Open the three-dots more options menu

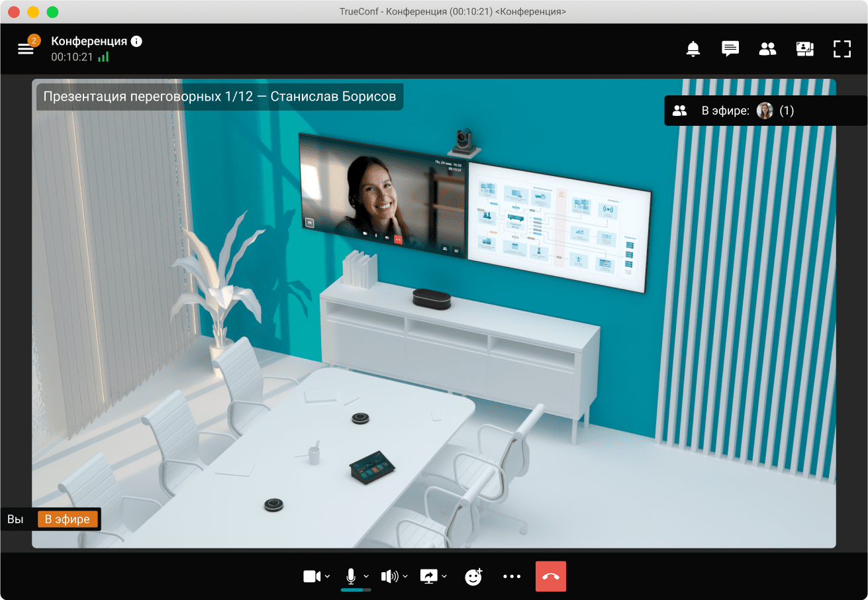point(512,577)
